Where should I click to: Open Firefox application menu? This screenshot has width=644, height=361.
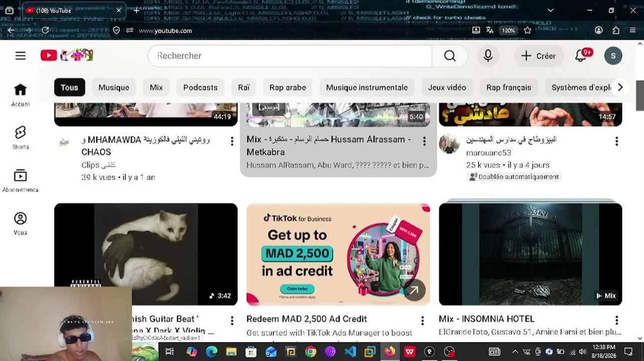[x=633, y=31]
